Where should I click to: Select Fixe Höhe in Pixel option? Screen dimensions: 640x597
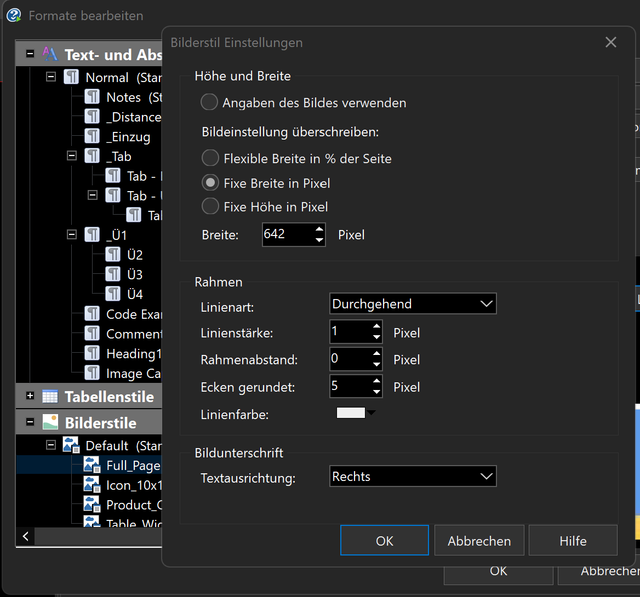coord(210,206)
